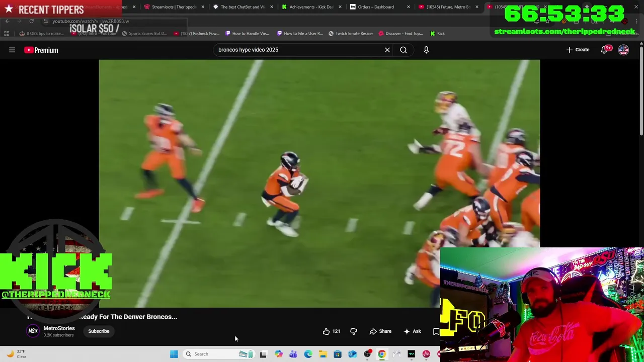Open the Chrome apps grid shortcut
Screen dimensions: 644x362
click(7, 33)
